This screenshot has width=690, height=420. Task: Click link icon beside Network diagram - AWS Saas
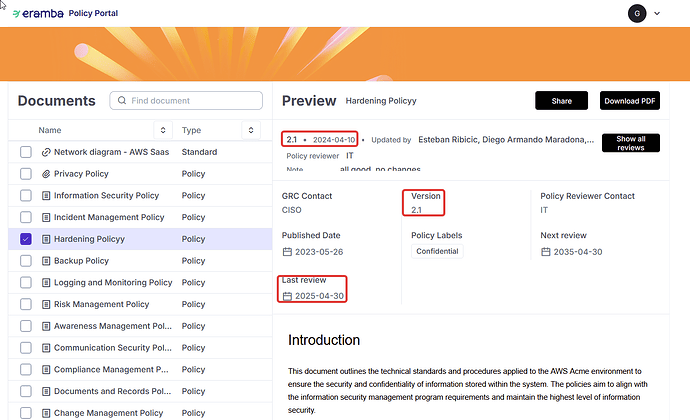46,152
